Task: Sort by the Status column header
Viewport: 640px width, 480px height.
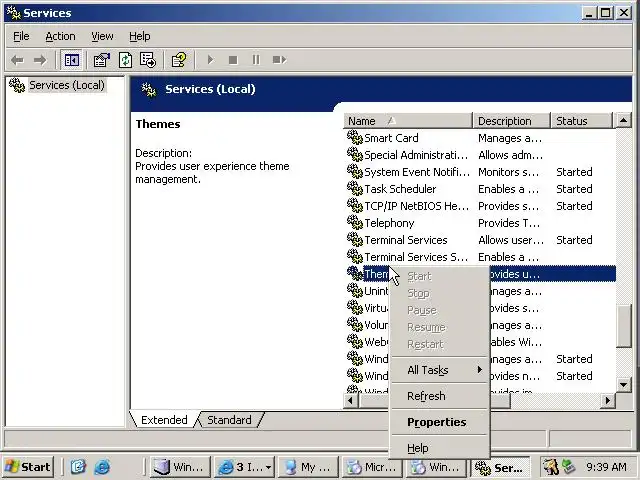Action: [581, 121]
